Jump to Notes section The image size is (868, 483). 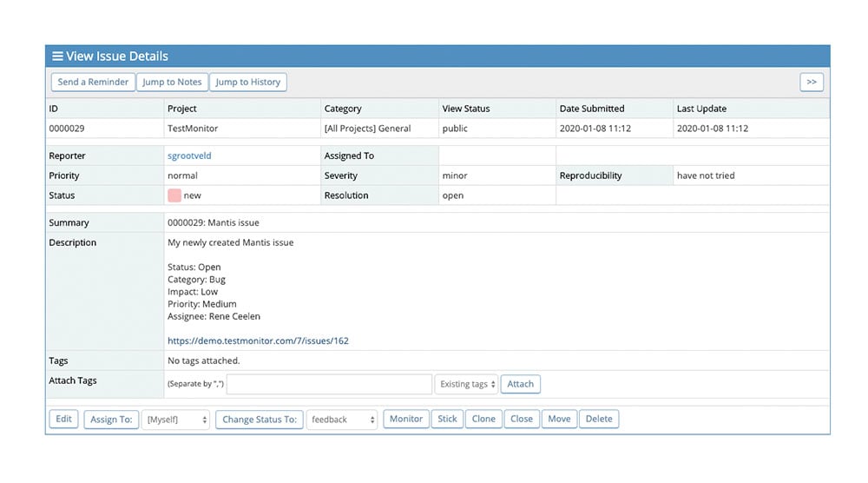(172, 82)
